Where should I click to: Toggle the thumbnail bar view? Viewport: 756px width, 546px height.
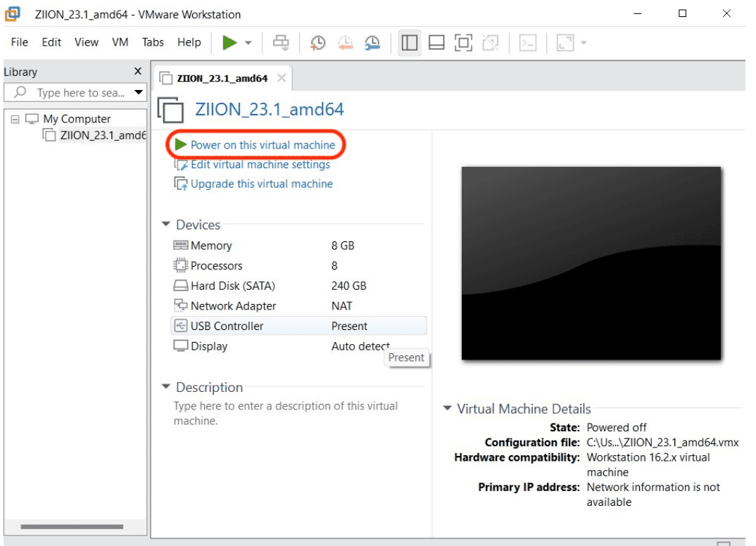pos(436,43)
